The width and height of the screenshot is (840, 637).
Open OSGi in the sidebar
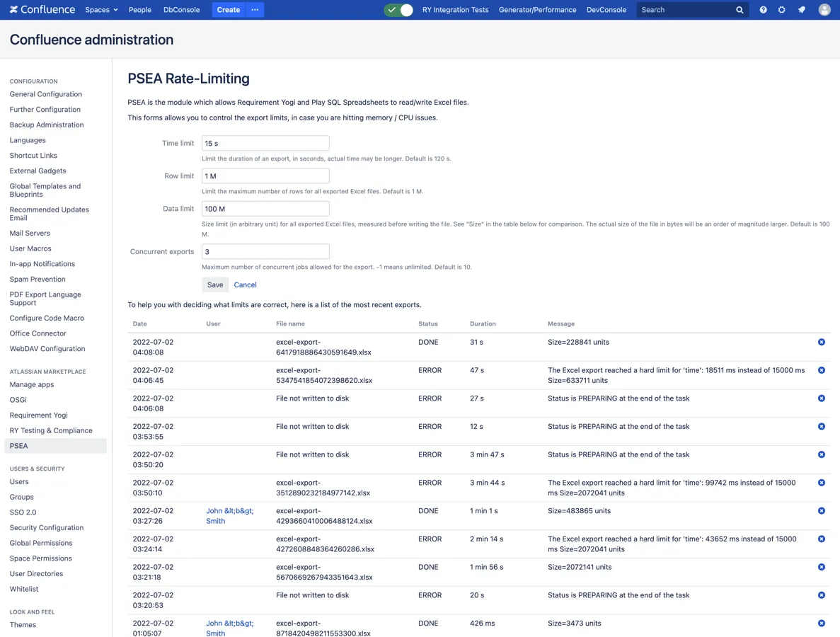pyautogui.click(x=18, y=400)
